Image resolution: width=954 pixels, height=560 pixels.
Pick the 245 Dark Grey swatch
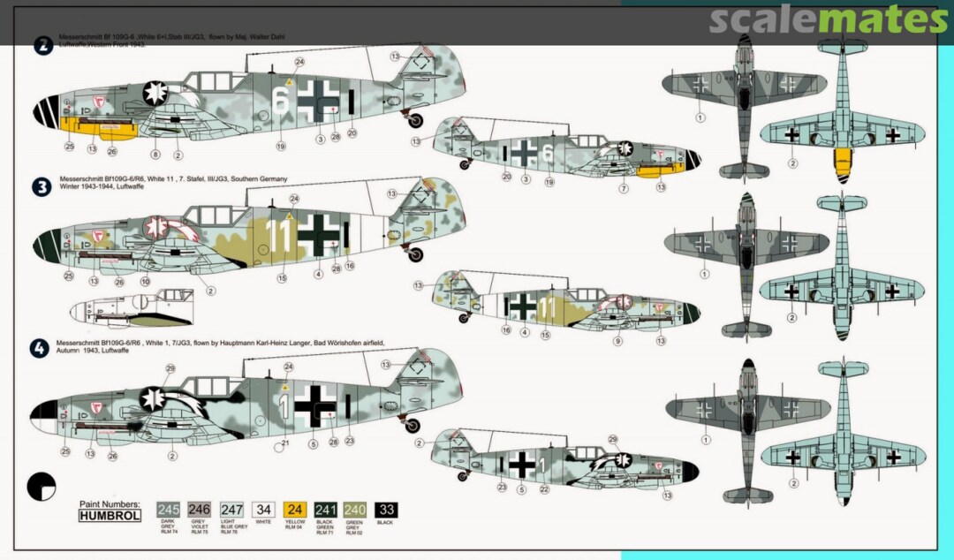[x=169, y=510]
